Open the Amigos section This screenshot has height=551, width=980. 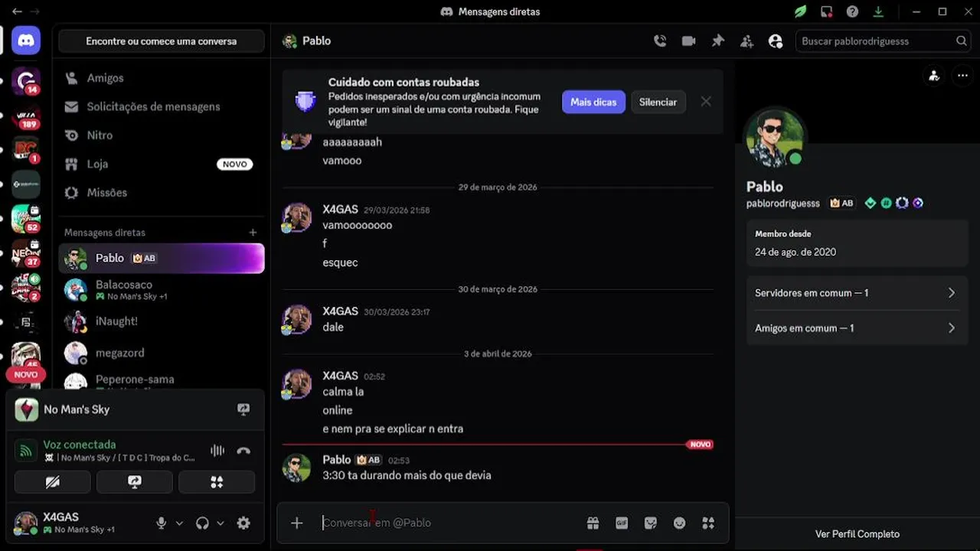162,78
